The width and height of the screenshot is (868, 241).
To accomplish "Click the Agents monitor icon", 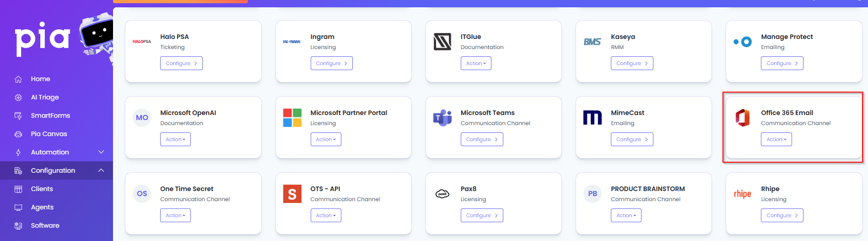I will pyautogui.click(x=18, y=208).
